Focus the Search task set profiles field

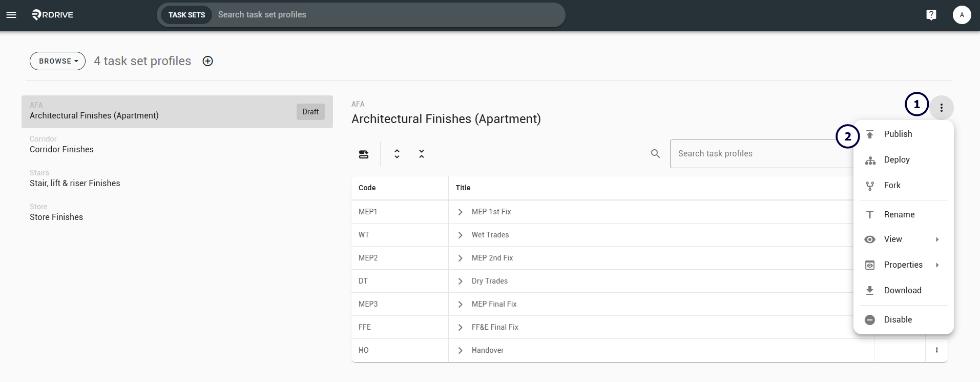(x=389, y=15)
